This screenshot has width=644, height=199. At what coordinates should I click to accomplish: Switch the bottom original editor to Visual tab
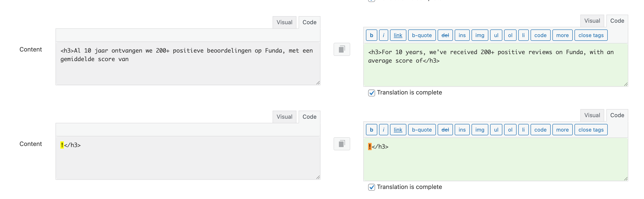pyautogui.click(x=284, y=117)
